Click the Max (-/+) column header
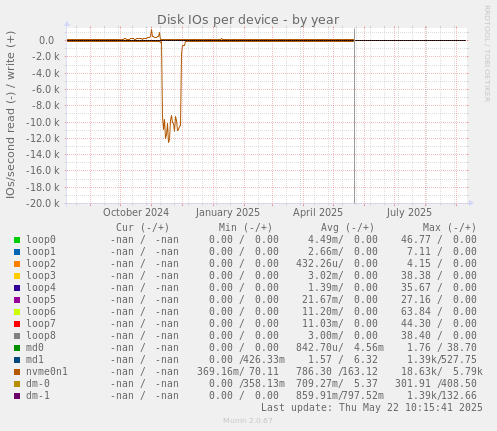 (449, 228)
